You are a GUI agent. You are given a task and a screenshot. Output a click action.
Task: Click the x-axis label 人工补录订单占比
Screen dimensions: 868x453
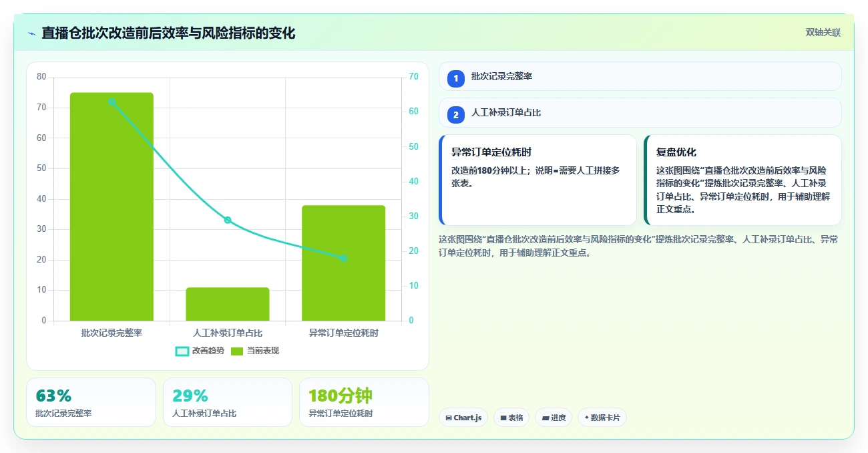point(228,332)
